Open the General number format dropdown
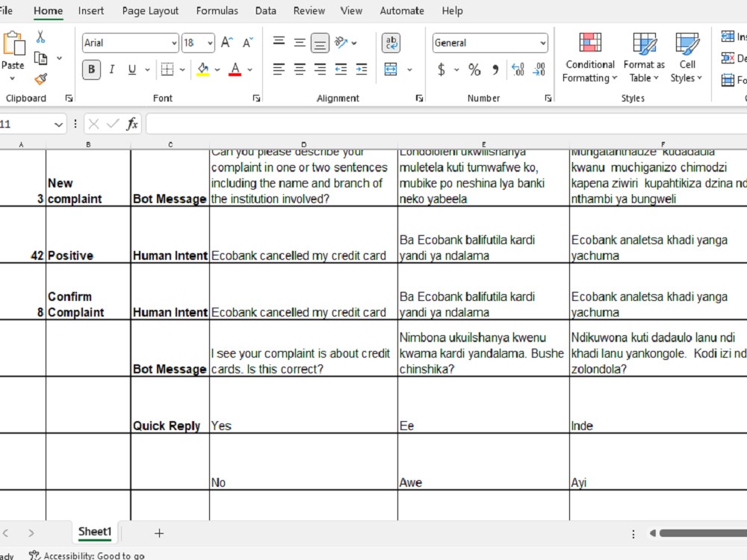The image size is (747, 560). point(542,43)
